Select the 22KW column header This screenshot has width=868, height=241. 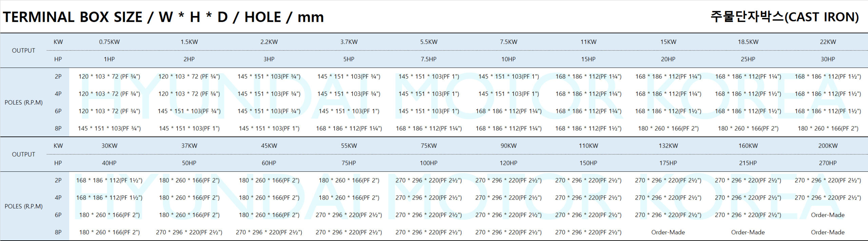coord(828,42)
